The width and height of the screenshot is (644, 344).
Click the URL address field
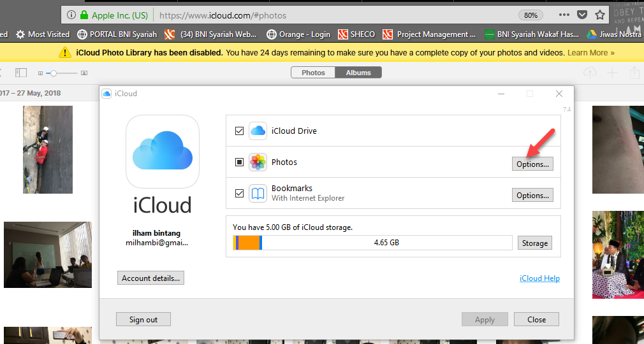click(x=335, y=15)
